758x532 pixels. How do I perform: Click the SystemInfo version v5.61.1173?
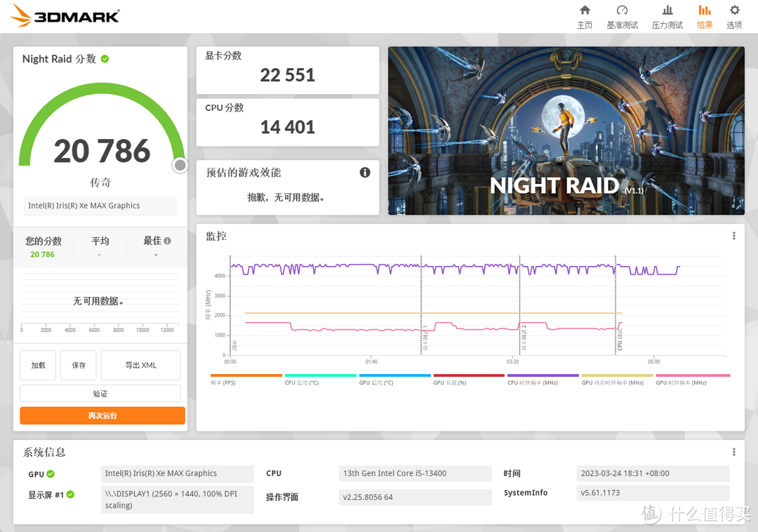[x=653, y=493]
